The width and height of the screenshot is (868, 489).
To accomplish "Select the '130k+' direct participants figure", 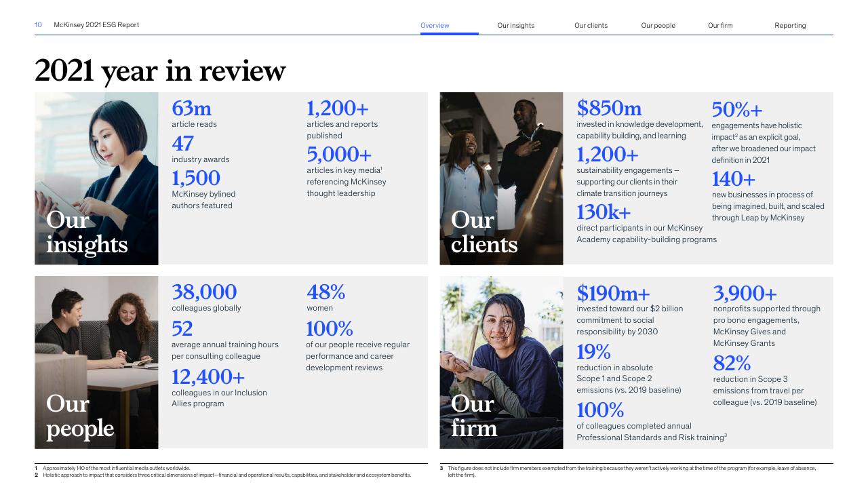I will point(604,212).
